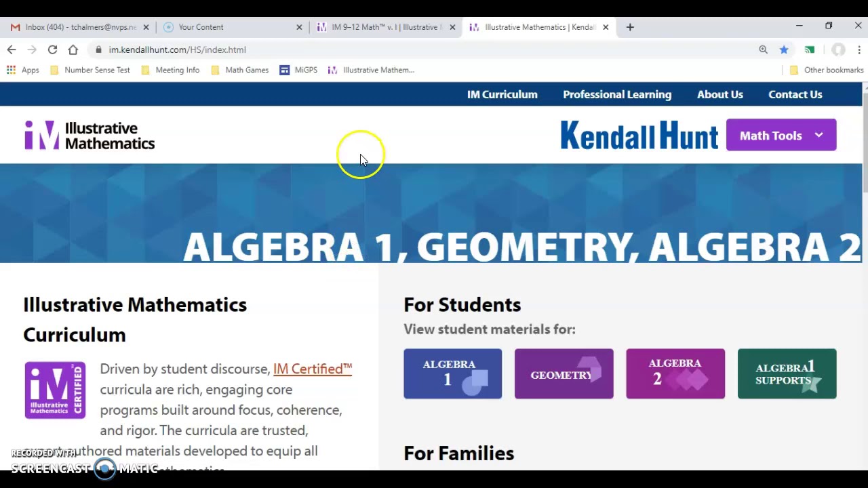Open the Other bookmarks folder
The width and height of the screenshot is (868, 488).
coord(827,70)
